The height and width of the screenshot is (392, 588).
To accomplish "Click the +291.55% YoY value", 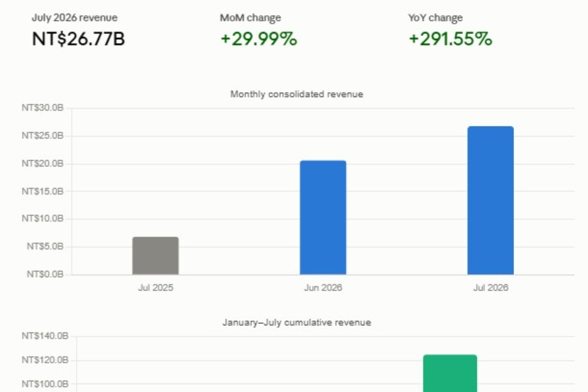I will click(450, 39).
